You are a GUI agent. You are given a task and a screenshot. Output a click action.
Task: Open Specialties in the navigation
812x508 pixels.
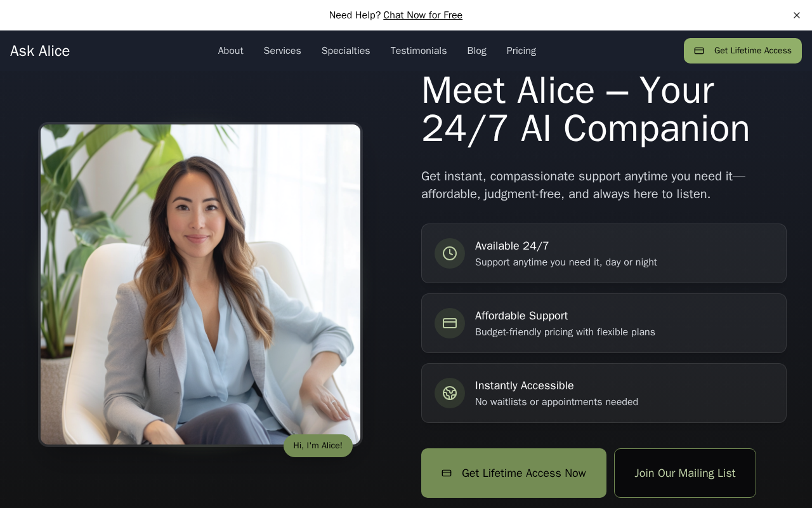[346, 51]
